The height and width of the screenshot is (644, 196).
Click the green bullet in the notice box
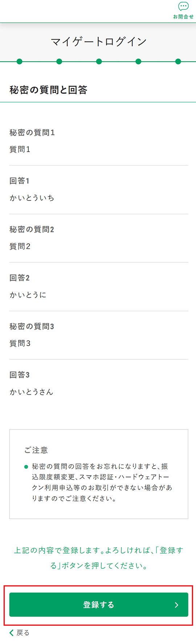[x=26, y=467]
